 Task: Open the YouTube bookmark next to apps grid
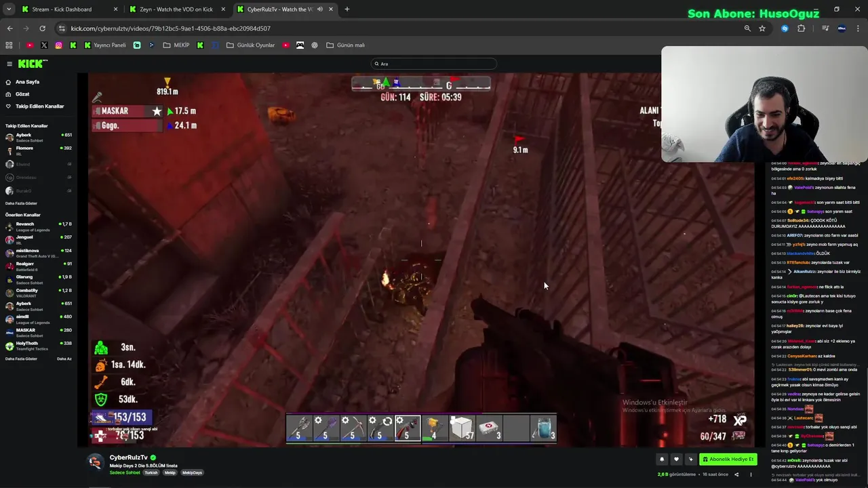[x=30, y=45]
